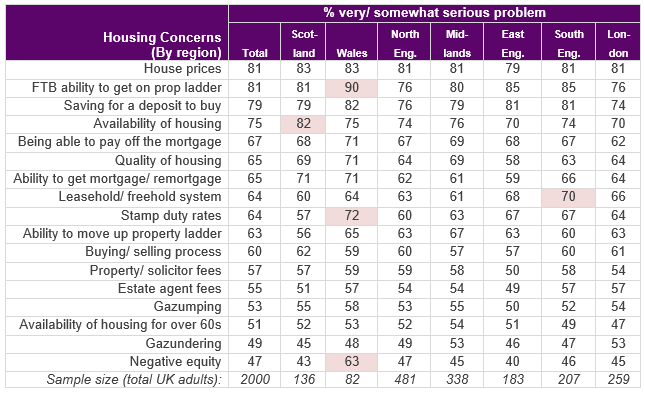Click highlighted 72 in Stamp duty rates row
Viewport: 645px width, 394px height.
click(x=352, y=216)
